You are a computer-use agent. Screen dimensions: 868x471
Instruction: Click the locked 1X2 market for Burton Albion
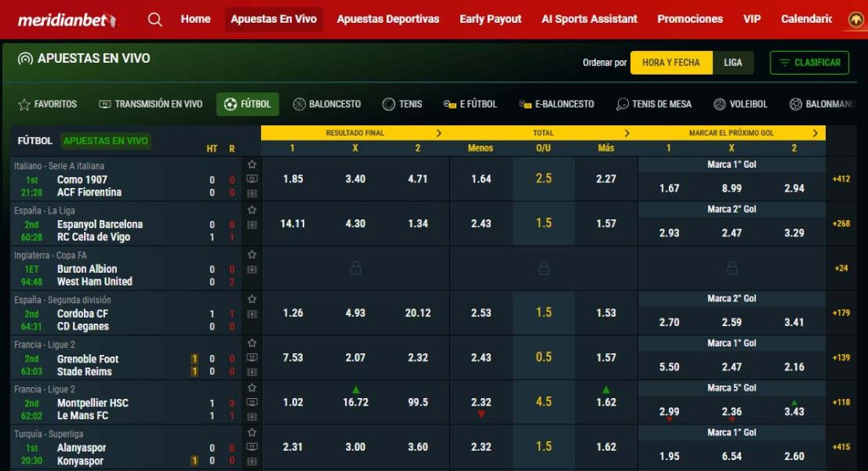[x=355, y=269]
